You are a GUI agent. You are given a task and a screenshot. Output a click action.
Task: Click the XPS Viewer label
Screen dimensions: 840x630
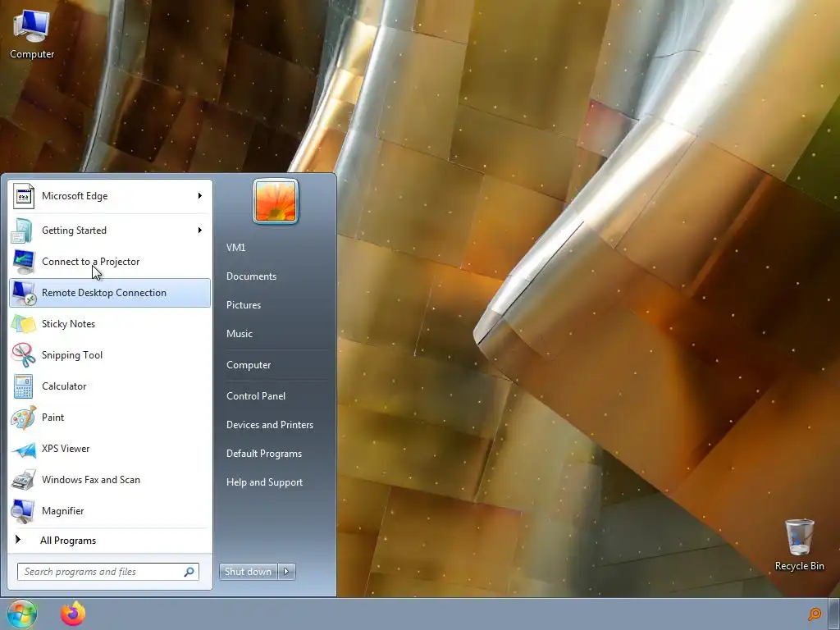66,449
